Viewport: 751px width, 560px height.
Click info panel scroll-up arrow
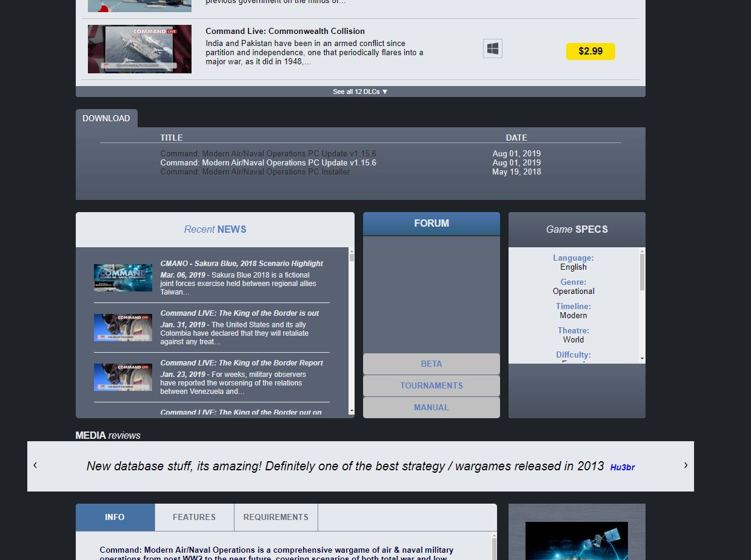[494, 536]
